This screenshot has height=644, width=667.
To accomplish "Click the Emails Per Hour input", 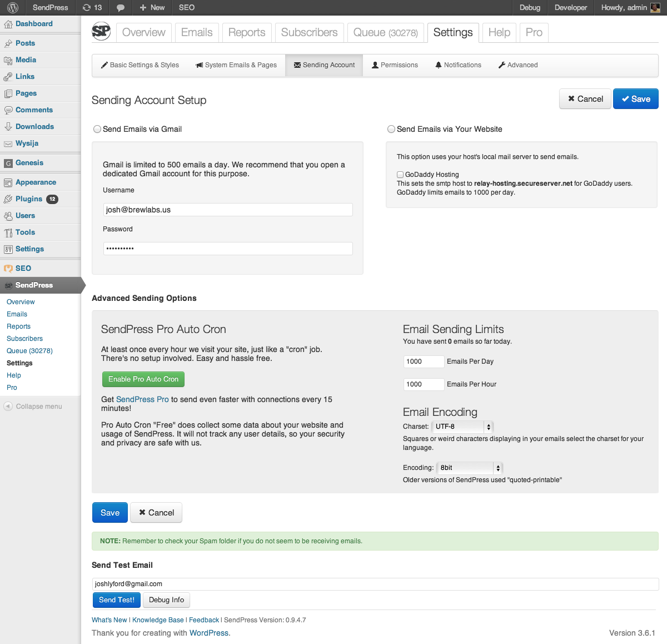I will pos(424,384).
